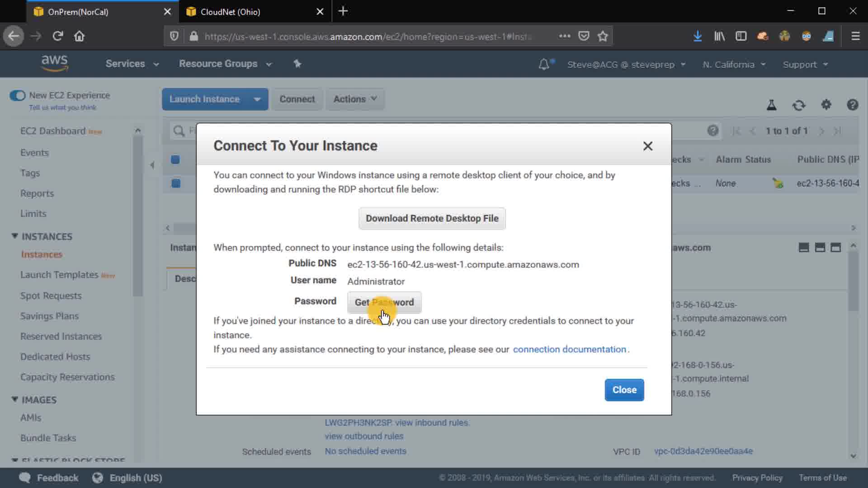The width and height of the screenshot is (868, 488).
Task: Open the settings gear in the instances toolbar
Action: click(826, 105)
